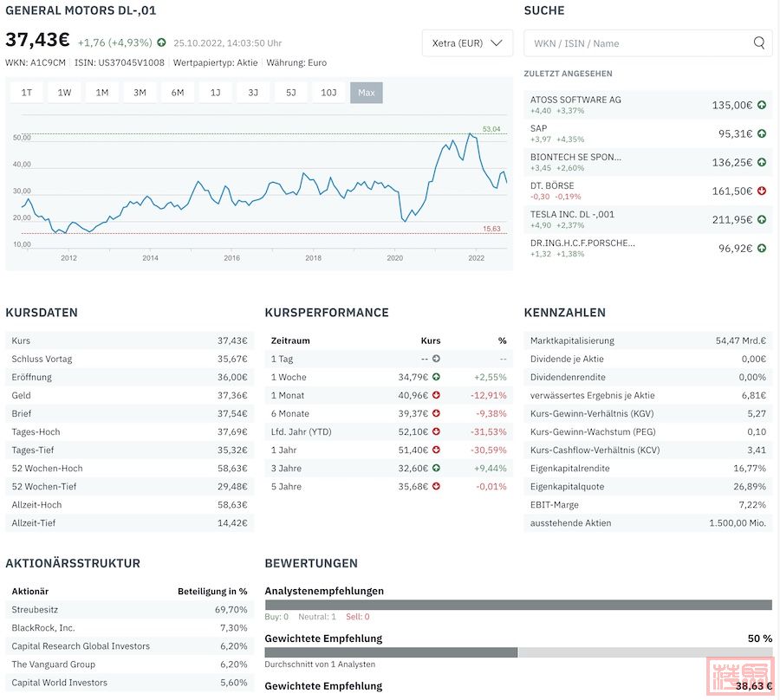Click the 52 Wochen-Tief value 29,48€

point(232,487)
